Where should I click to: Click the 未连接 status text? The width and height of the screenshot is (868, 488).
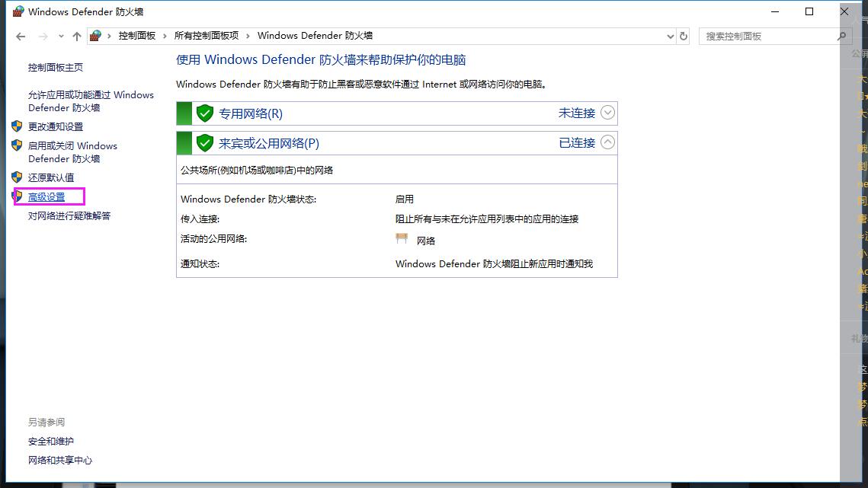[577, 113]
